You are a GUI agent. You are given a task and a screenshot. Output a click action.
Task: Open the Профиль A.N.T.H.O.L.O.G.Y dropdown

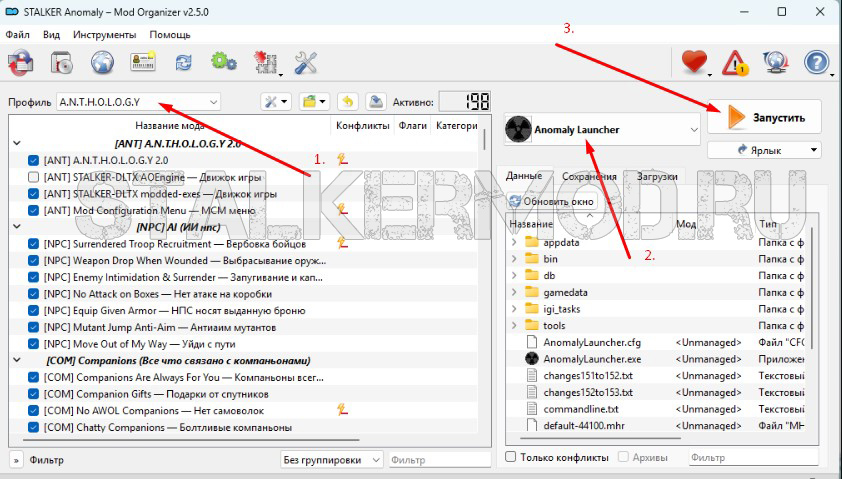point(139,102)
